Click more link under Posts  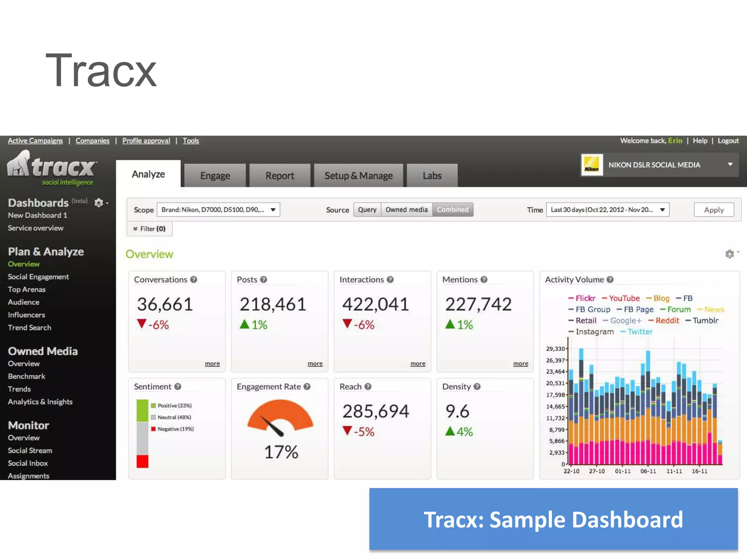coord(315,363)
